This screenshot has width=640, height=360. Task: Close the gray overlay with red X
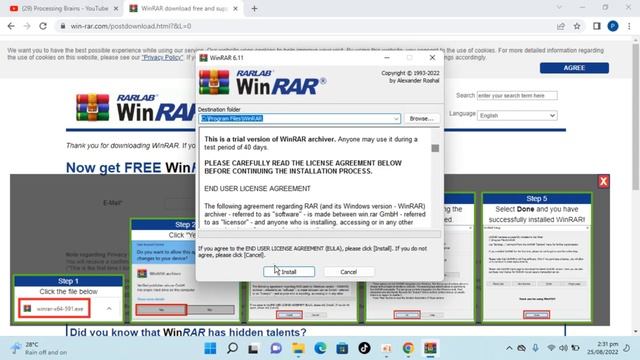[603, 181]
